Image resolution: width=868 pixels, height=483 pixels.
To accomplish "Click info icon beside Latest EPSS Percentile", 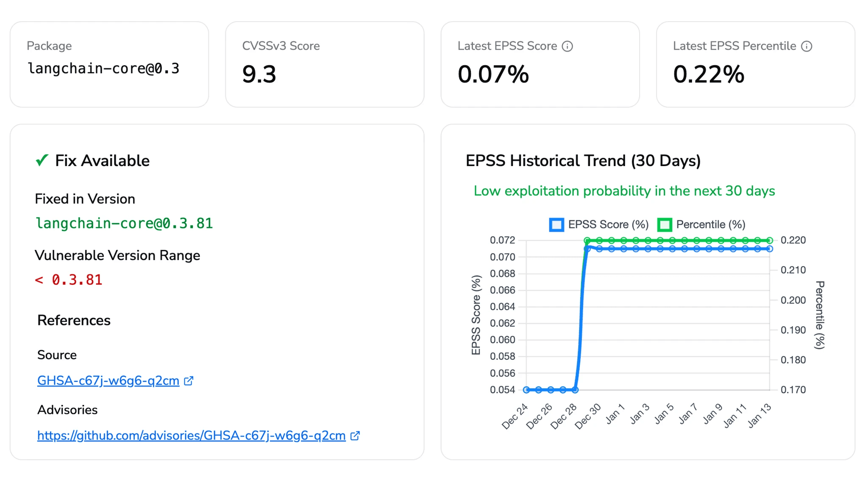I will pos(807,46).
